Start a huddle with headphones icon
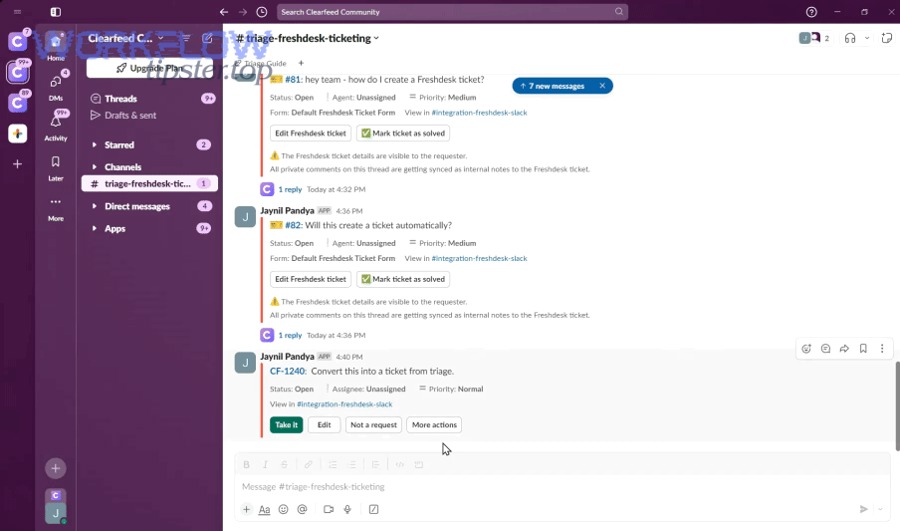This screenshot has height=531, width=900. pyautogui.click(x=850, y=38)
